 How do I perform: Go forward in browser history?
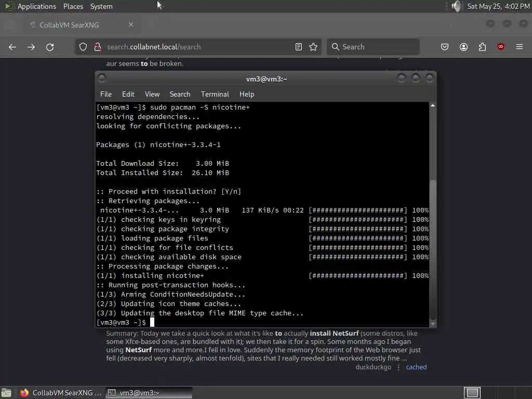click(31, 47)
